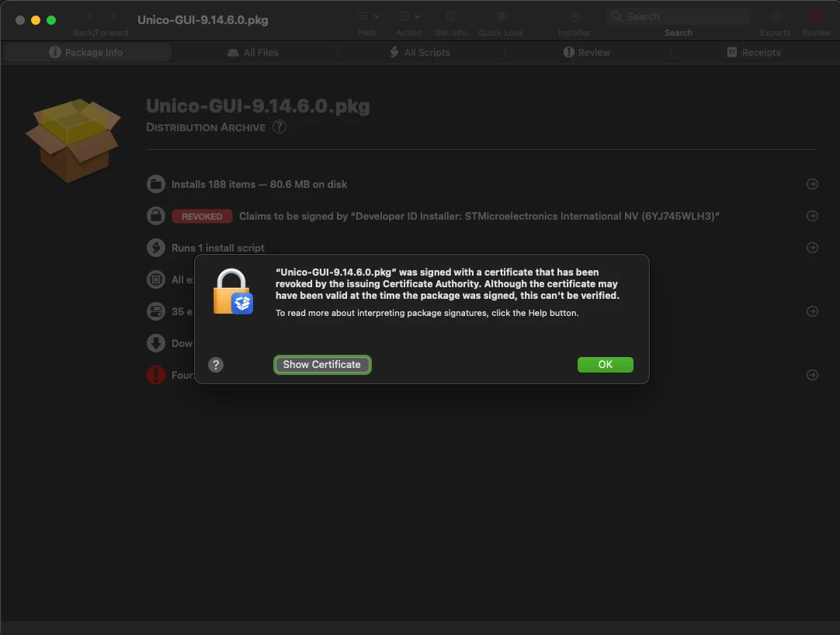Image resolution: width=840 pixels, height=635 pixels.
Task: Click the red exclamation warning icon
Action: point(156,375)
